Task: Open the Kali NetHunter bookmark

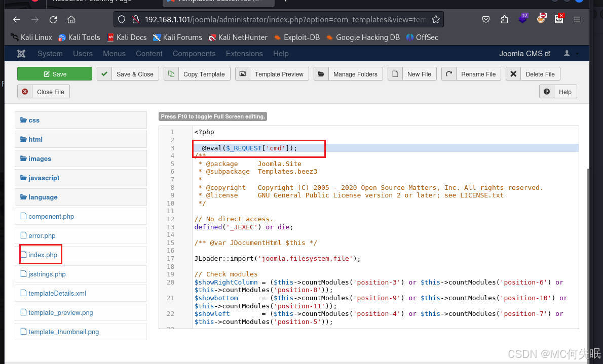Action: click(238, 37)
